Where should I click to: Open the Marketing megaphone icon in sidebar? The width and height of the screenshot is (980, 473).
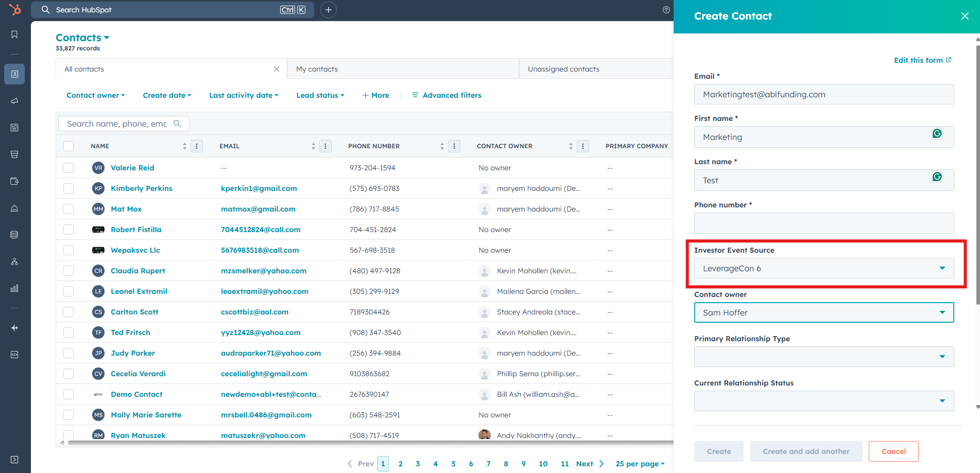click(14, 101)
